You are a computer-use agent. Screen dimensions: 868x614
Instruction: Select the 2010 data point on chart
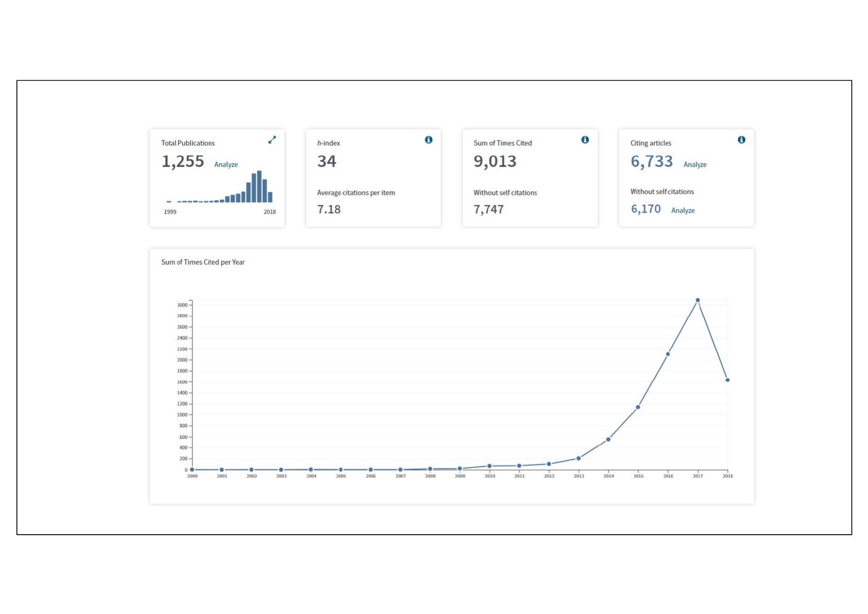click(489, 466)
